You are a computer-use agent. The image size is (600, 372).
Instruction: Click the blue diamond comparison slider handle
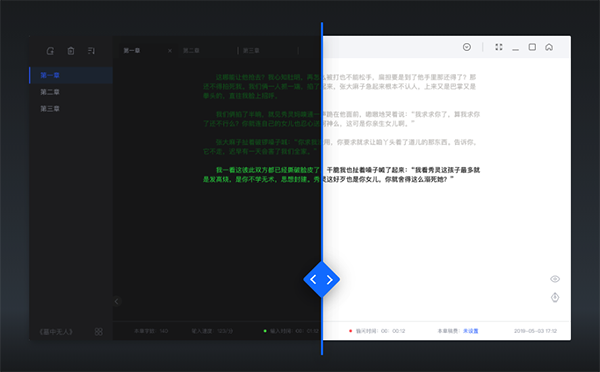point(322,279)
